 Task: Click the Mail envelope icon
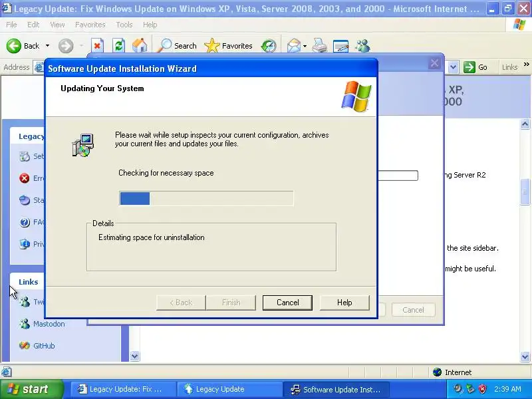click(294, 46)
